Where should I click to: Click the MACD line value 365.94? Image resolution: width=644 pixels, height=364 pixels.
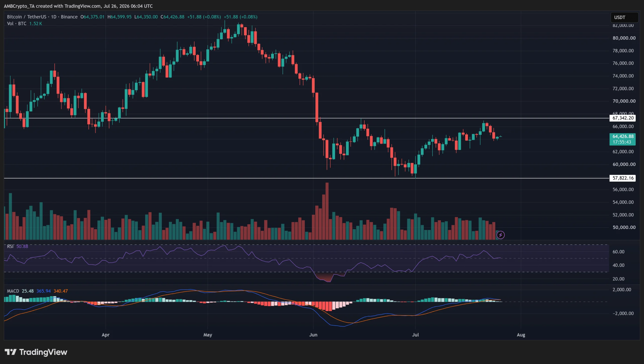[x=44, y=291]
